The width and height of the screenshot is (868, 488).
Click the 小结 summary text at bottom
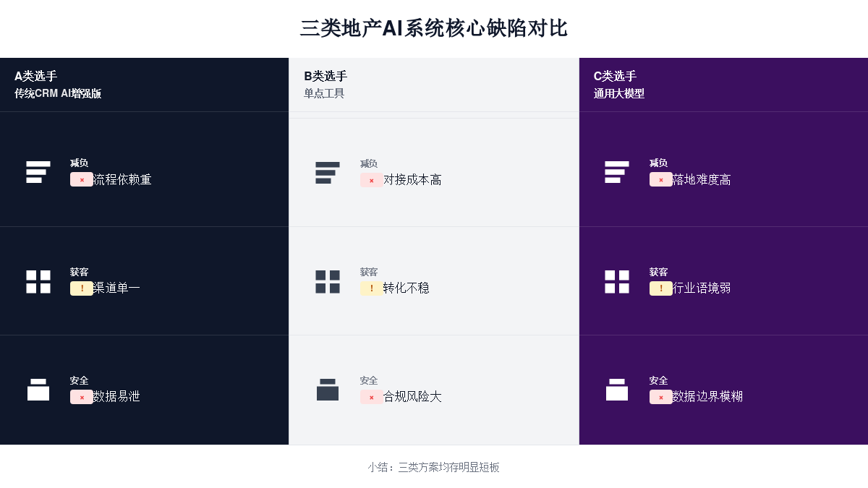tap(434, 467)
